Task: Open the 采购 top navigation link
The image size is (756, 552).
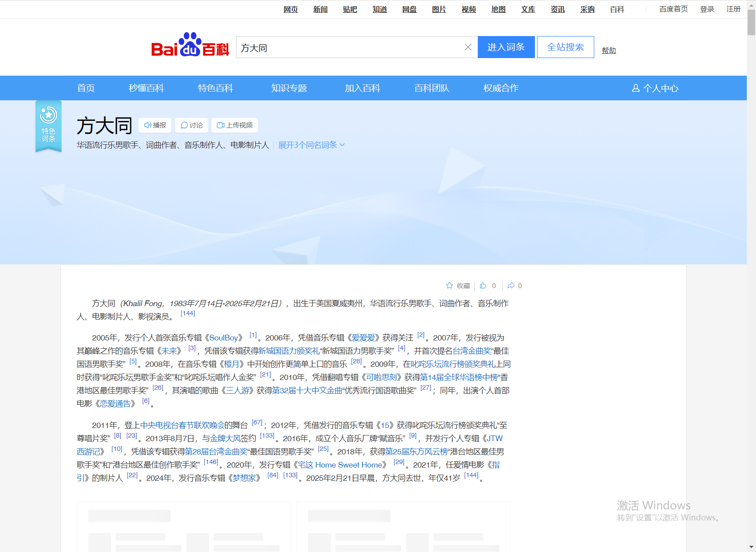Action: (x=587, y=9)
